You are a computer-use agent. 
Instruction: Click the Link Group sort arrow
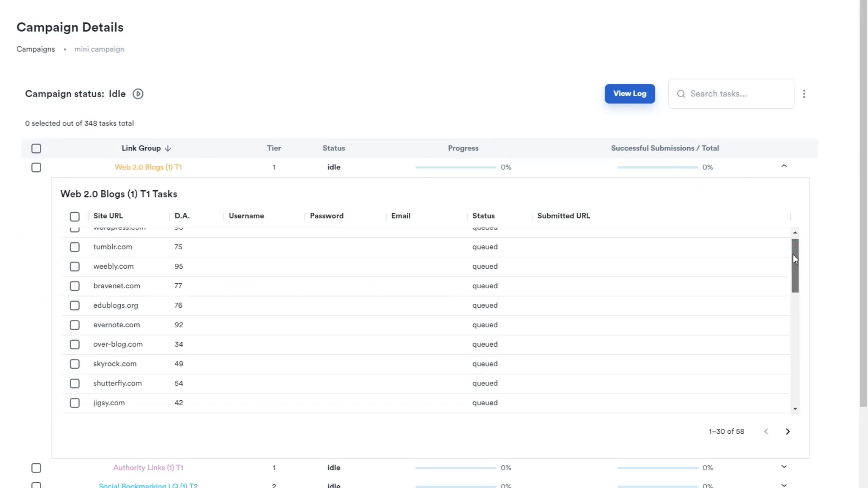(168, 149)
